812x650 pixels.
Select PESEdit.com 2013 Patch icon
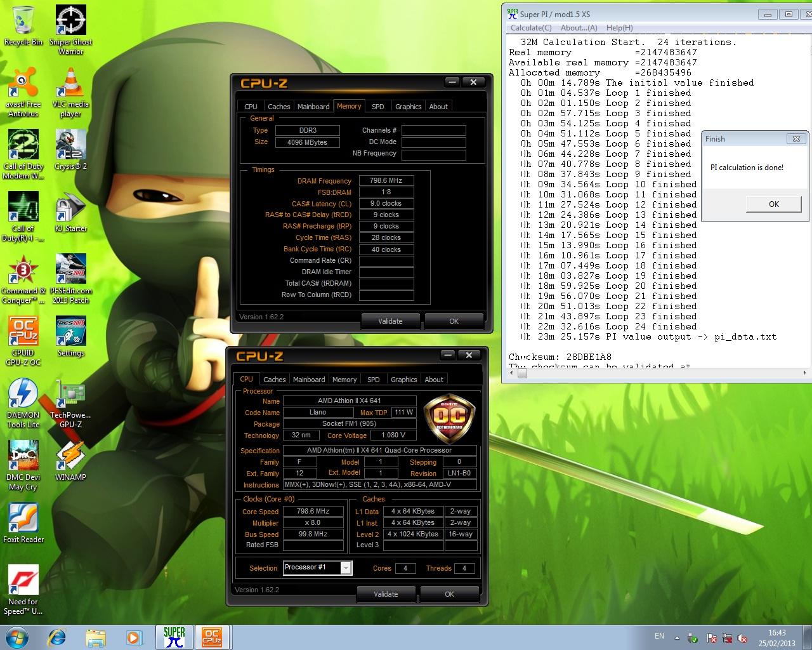point(70,279)
